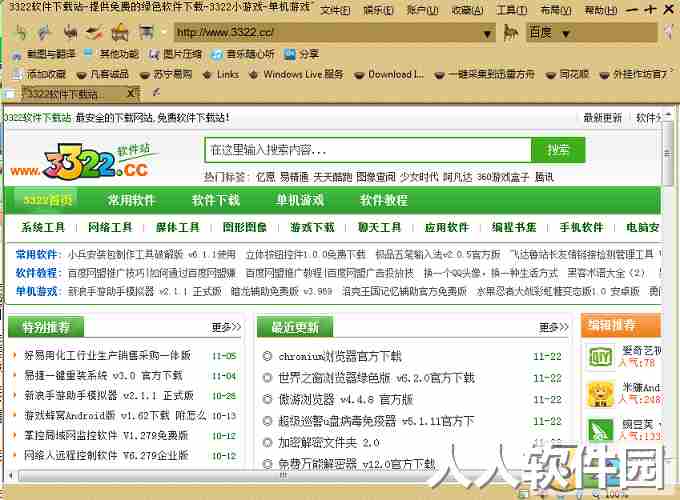Open 易捷一键重装系统 v3.0 entry
This screenshot has height=500, width=680.
[103, 376]
